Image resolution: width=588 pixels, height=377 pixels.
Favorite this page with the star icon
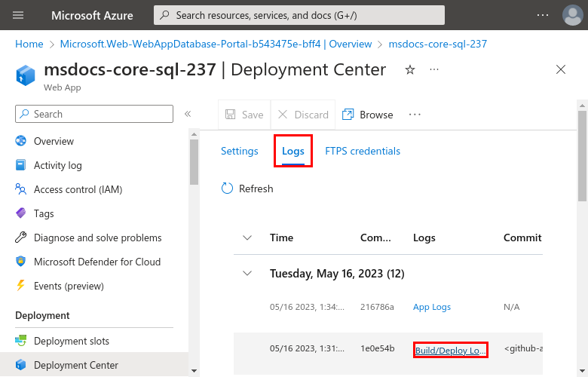pyautogui.click(x=410, y=70)
